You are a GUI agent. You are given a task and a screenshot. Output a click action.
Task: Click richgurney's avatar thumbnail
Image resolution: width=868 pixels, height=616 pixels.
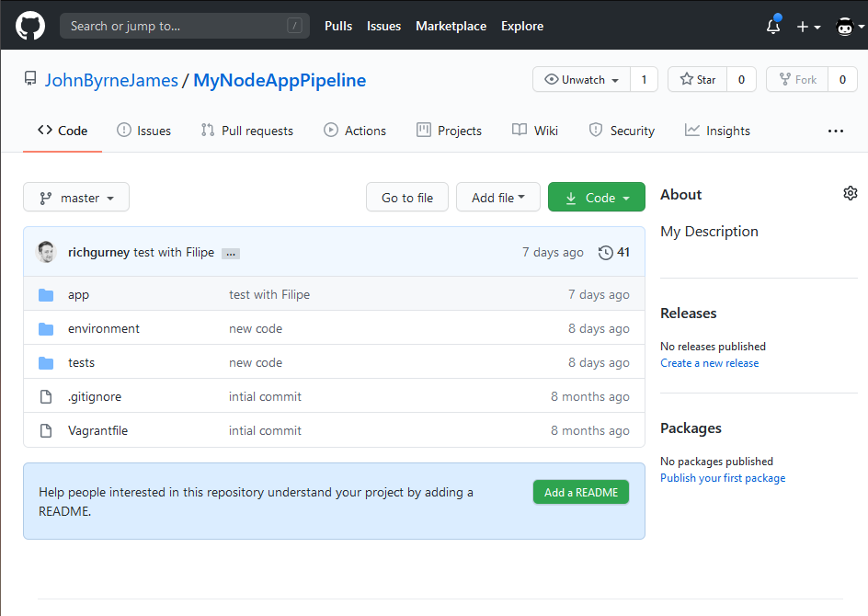click(x=46, y=252)
